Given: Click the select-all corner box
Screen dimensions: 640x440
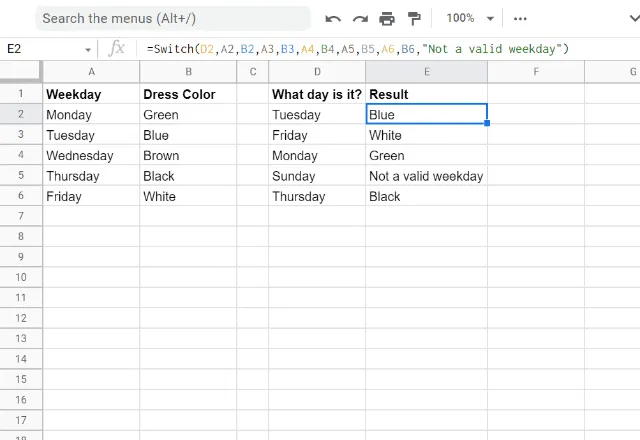Looking at the screenshot, I should click(20, 72).
